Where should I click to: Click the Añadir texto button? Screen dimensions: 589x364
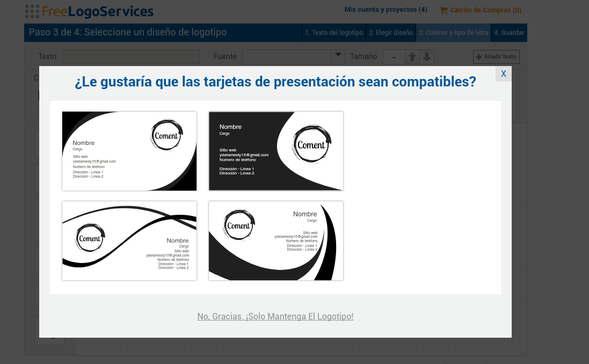(x=496, y=57)
